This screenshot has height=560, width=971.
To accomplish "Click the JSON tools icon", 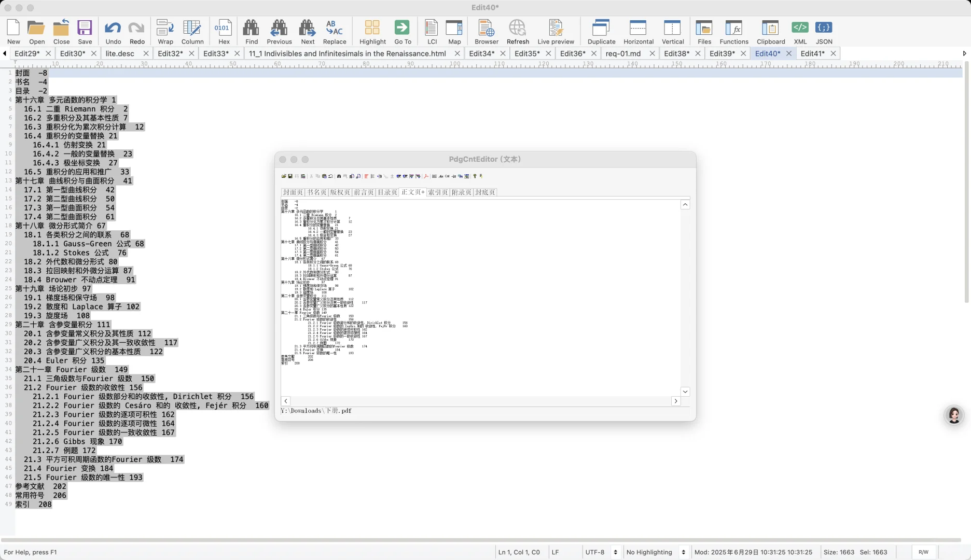I will [x=824, y=32].
